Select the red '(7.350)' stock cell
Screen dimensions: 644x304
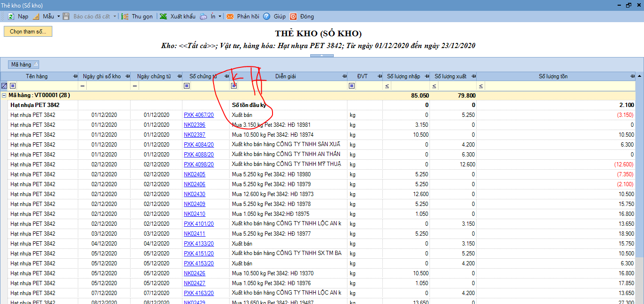tap(556, 174)
